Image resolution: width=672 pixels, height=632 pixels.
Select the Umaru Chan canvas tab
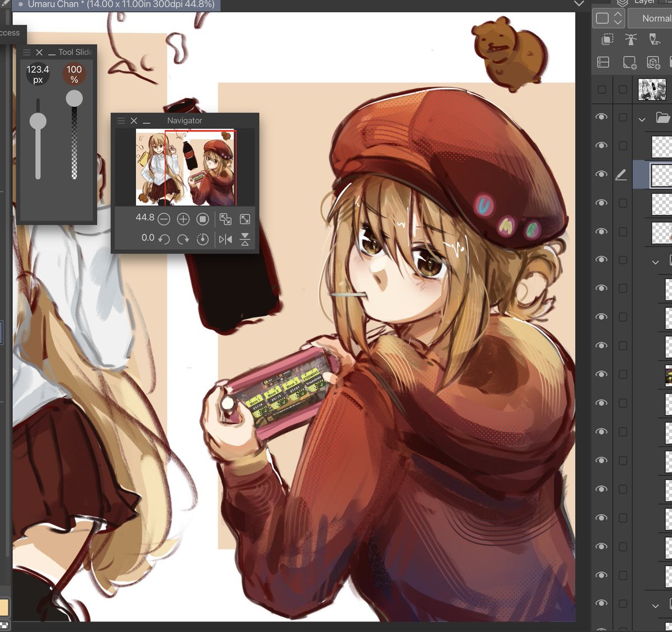pyautogui.click(x=116, y=4)
